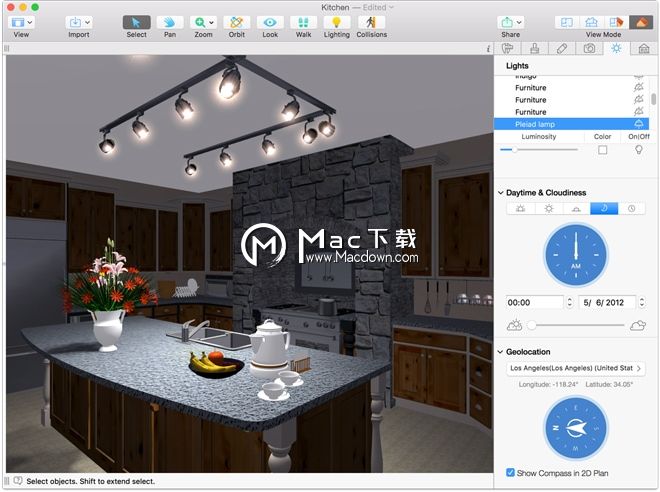Click the geolocation compass dial
The width and height of the screenshot is (660, 492).
click(x=575, y=428)
